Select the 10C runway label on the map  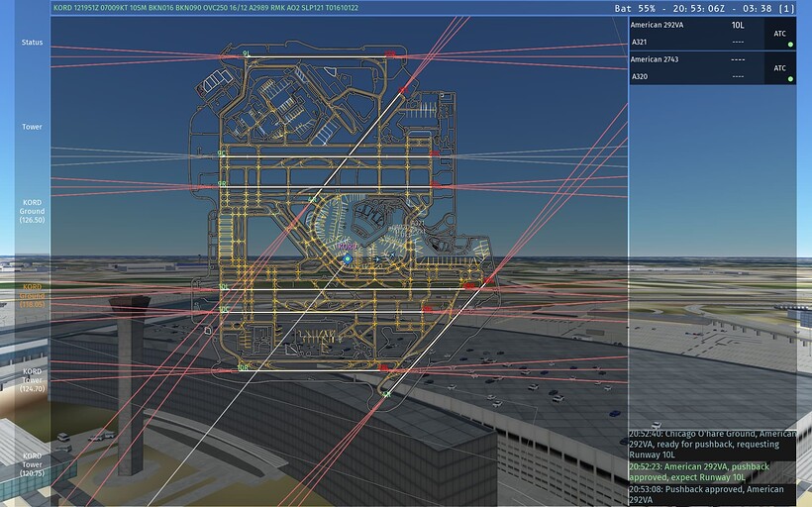(223, 309)
